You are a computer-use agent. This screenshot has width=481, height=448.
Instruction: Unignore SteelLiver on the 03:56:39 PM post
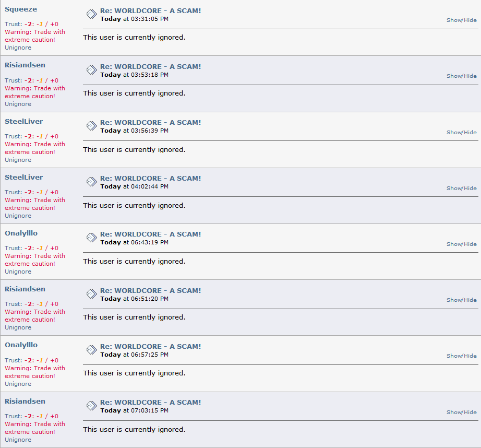click(18, 160)
